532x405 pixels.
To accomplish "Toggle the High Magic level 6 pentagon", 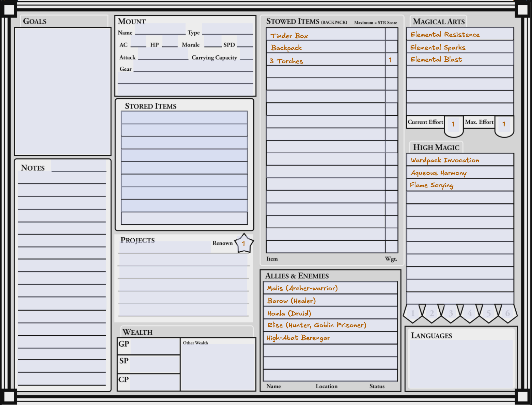I will [x=508, y=313].
